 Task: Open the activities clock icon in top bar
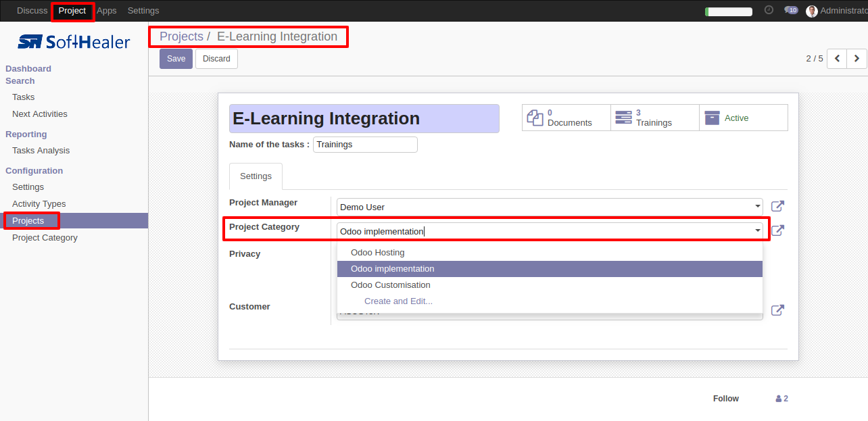pos(769,10)
